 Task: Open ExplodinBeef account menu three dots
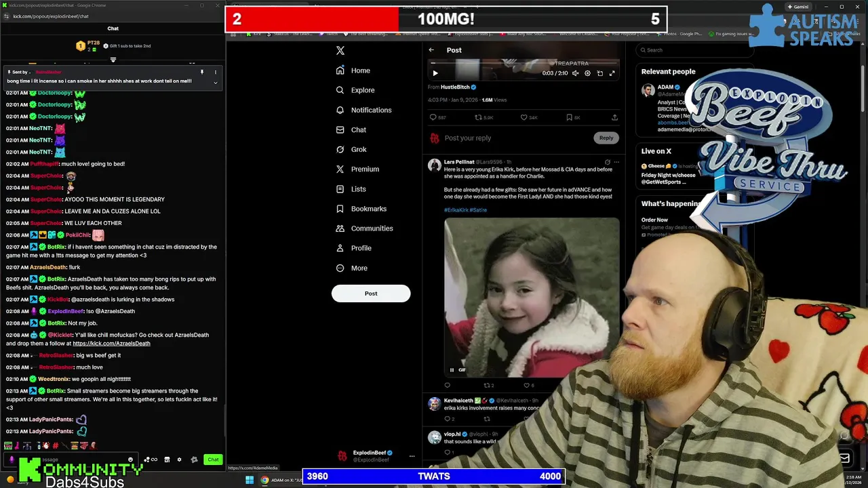pos(412,456)
